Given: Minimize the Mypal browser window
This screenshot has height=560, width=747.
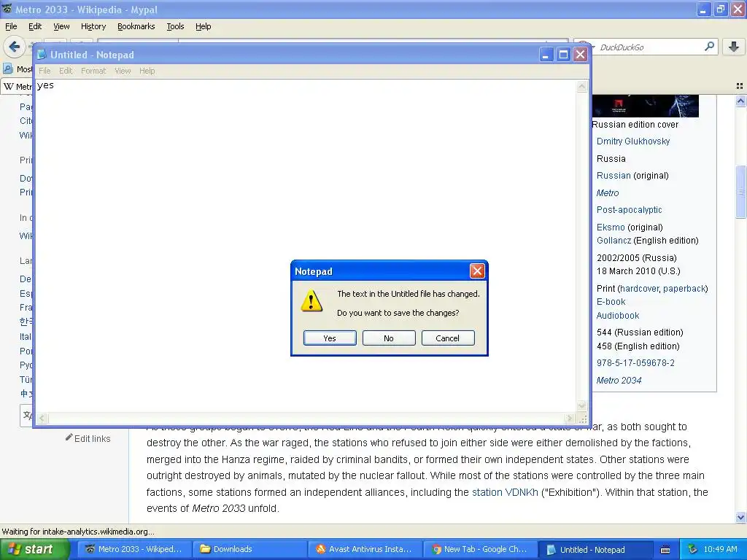Looking at the screenshot, I should (704, 9).
